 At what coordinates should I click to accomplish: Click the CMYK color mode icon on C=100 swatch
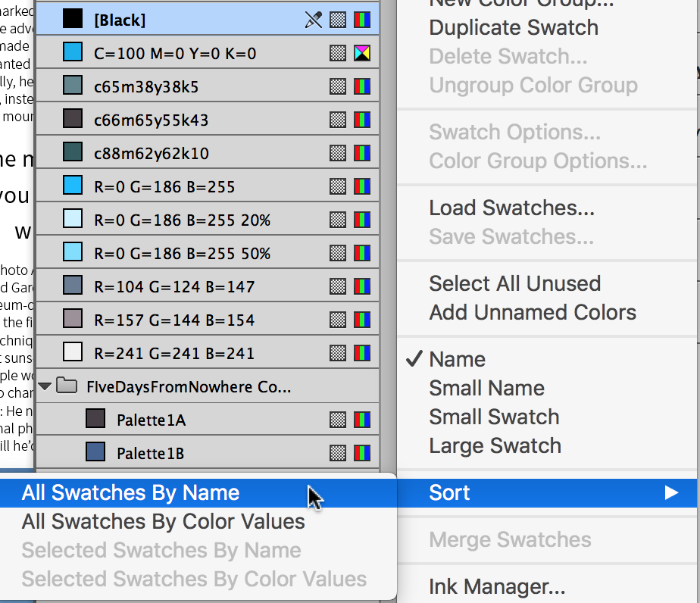tap(362, 53)
